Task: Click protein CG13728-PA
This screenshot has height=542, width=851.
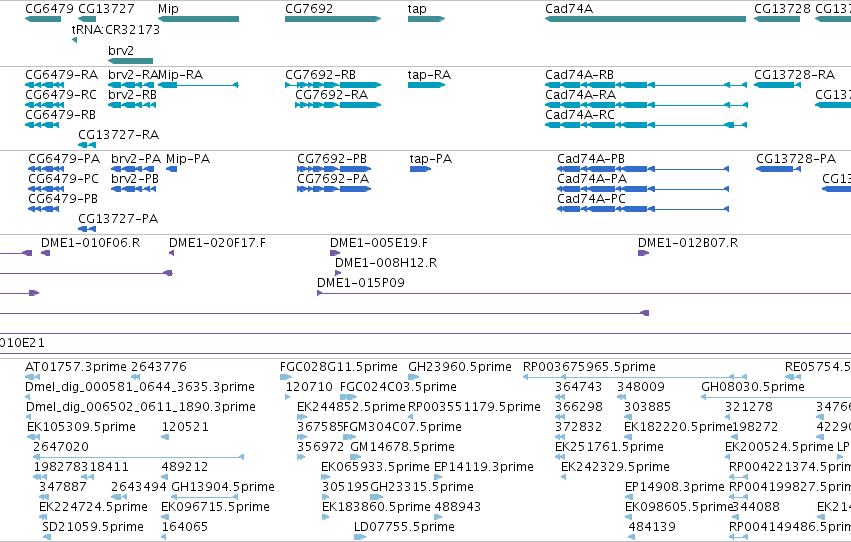Action: click(x=778, y=169)
